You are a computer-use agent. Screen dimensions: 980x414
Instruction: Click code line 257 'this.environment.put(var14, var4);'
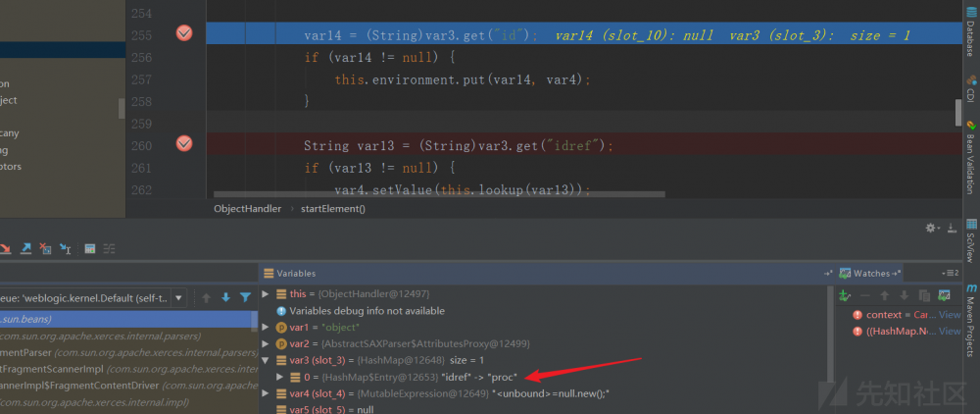[x=463, y=79]
